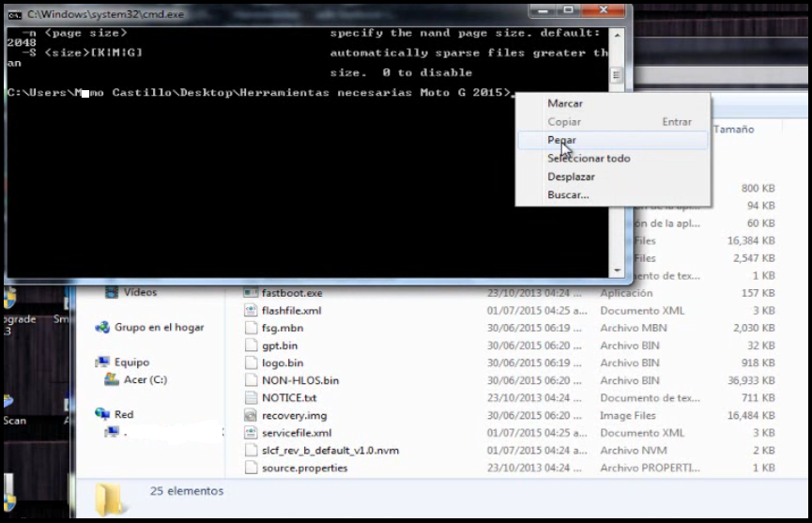Select the NON-HLOS.bin file name
This screenshot has height=523, width=812.
pos(300,380)
